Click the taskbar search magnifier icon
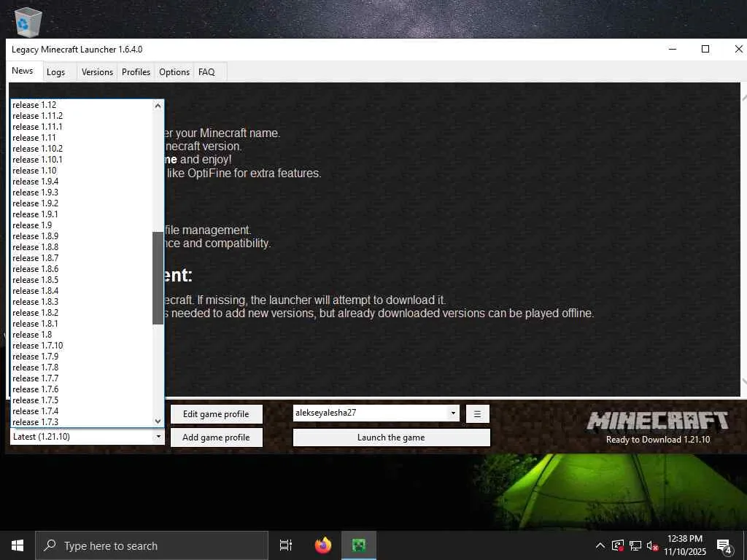The image size is (747, 560). 50,545
